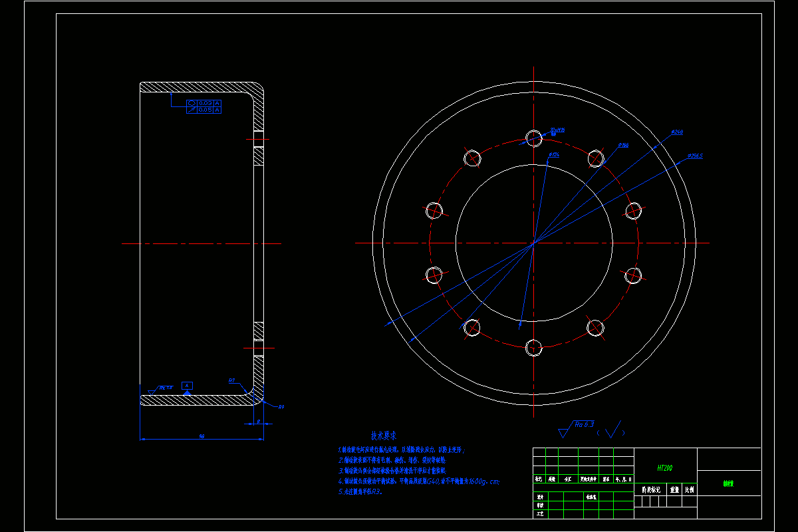Viewport: 798px width, 532px height.
Task: Click the bottom bolt hole circle
Action: tap(534, 348)
